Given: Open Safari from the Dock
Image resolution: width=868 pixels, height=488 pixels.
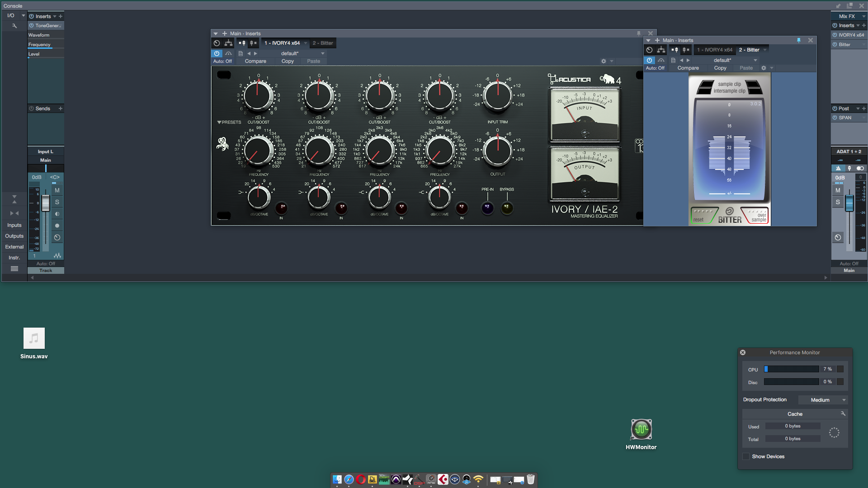Looking at the screenshot, I should [x=349, y=479].
